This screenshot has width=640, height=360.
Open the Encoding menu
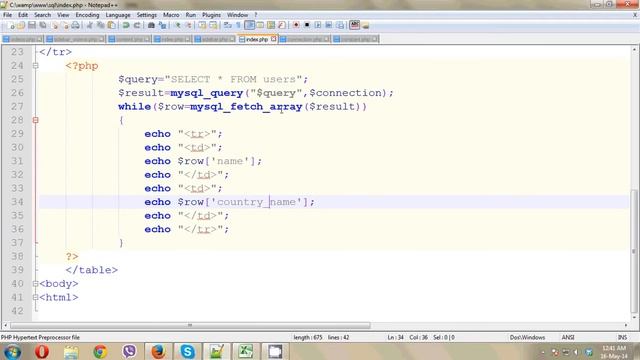tap(87, 15)
